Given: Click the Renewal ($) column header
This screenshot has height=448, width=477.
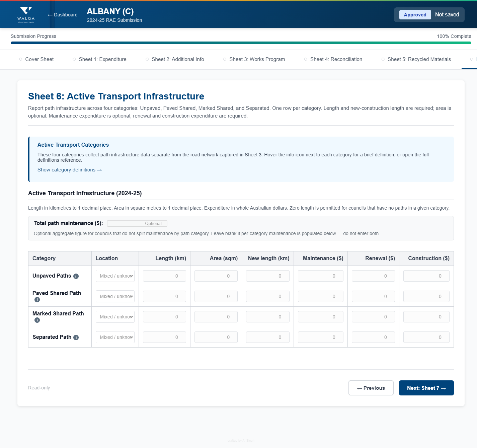Looking at the screenshot, I should point(373,258).
